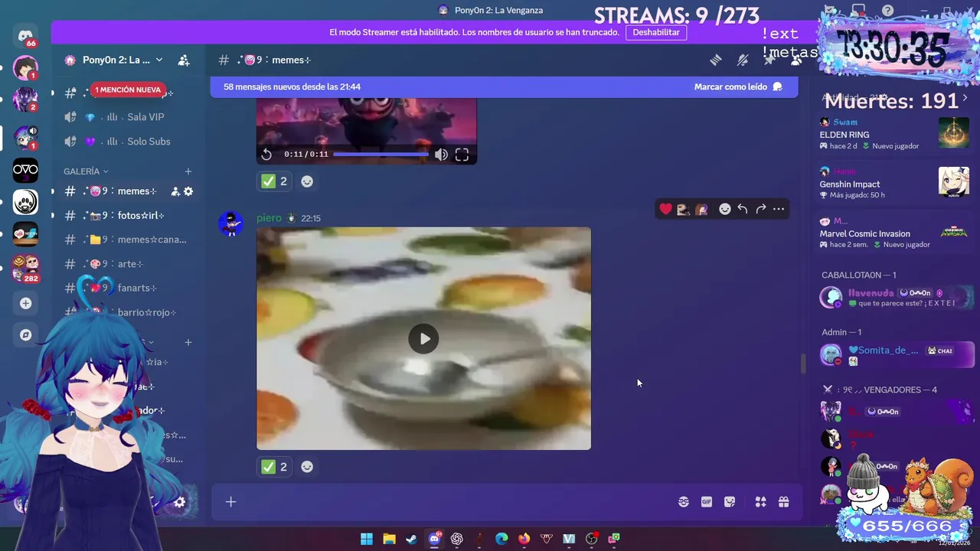This screenshot has width=980, height=551.
Task: Click Marcar como leído
Action: [738, 87]
